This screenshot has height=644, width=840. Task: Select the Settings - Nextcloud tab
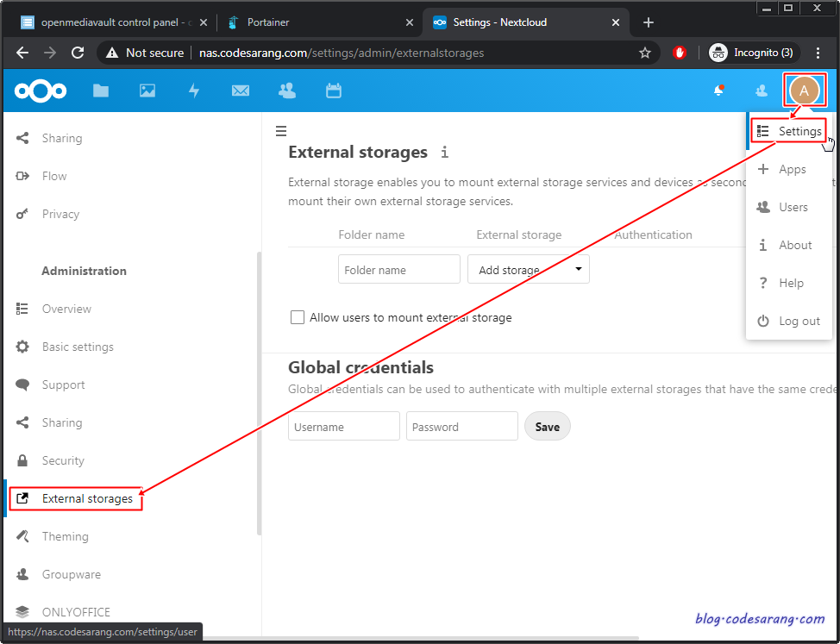[x=526, y=22]
